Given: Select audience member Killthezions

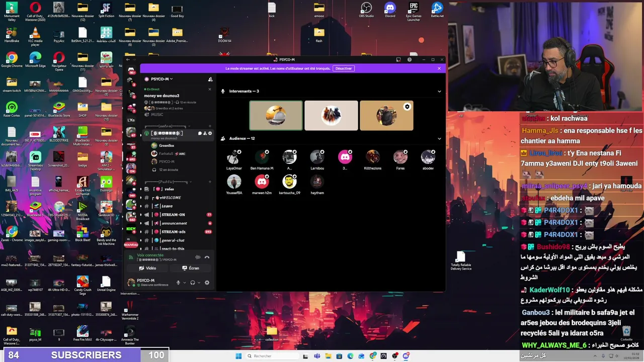Looking at the screenshot, I should coord(373,160).
